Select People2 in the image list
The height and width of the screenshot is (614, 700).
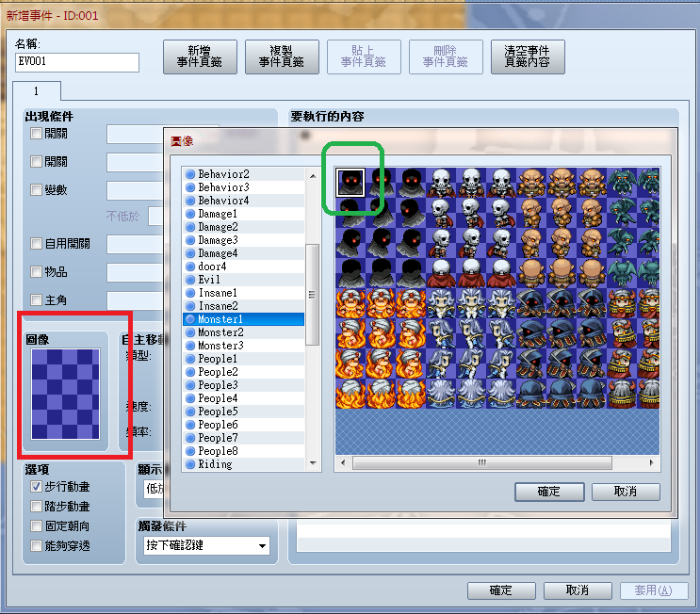point(243,372)
